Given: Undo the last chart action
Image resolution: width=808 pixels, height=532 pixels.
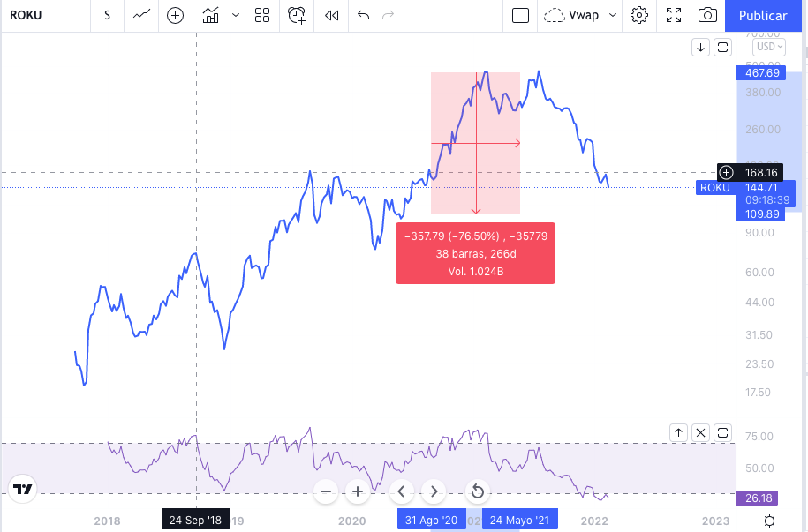Looking at the screenshot, I should pyautogui.click(x=364, y=15).
